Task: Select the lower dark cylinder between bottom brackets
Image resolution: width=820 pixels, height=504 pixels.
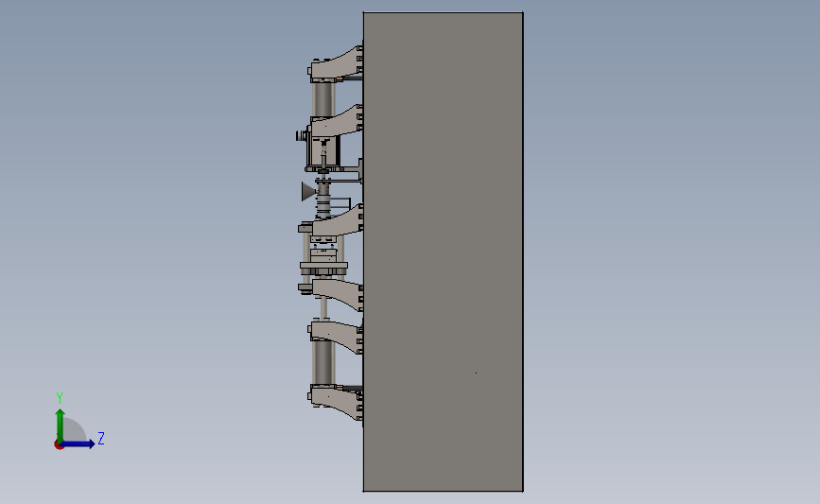Action: pyautogui.click(x=323, y=362)
